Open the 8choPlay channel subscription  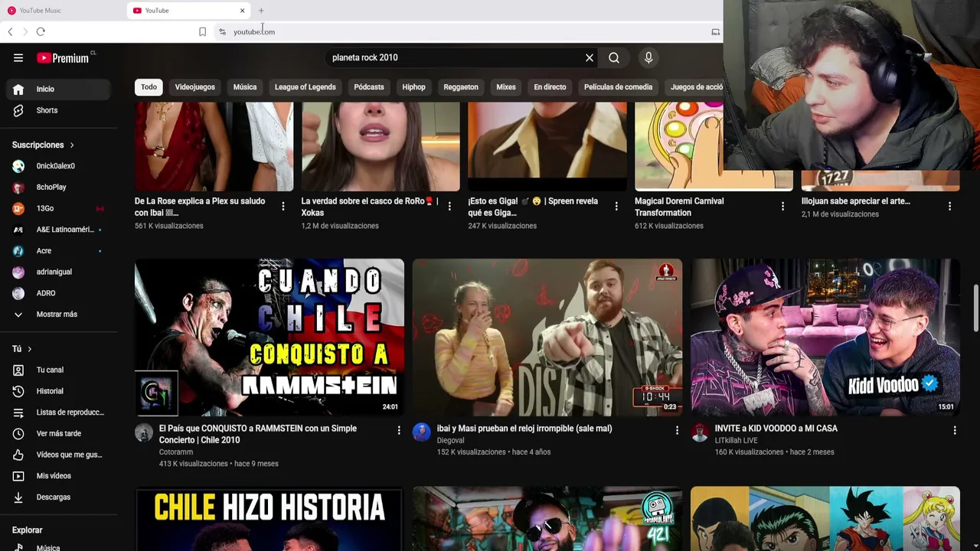tap(58, 187)
